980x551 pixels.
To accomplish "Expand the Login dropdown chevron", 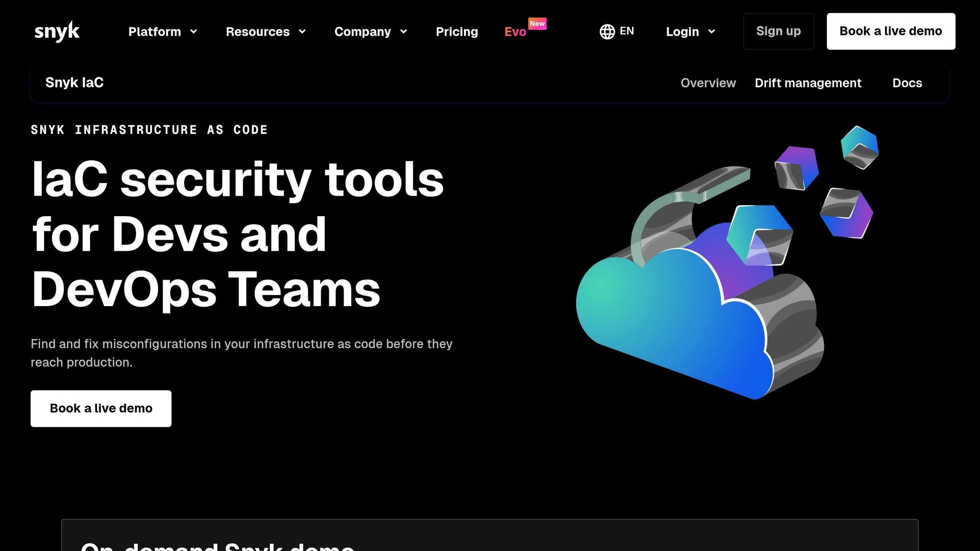I will [x=712, y=32].
